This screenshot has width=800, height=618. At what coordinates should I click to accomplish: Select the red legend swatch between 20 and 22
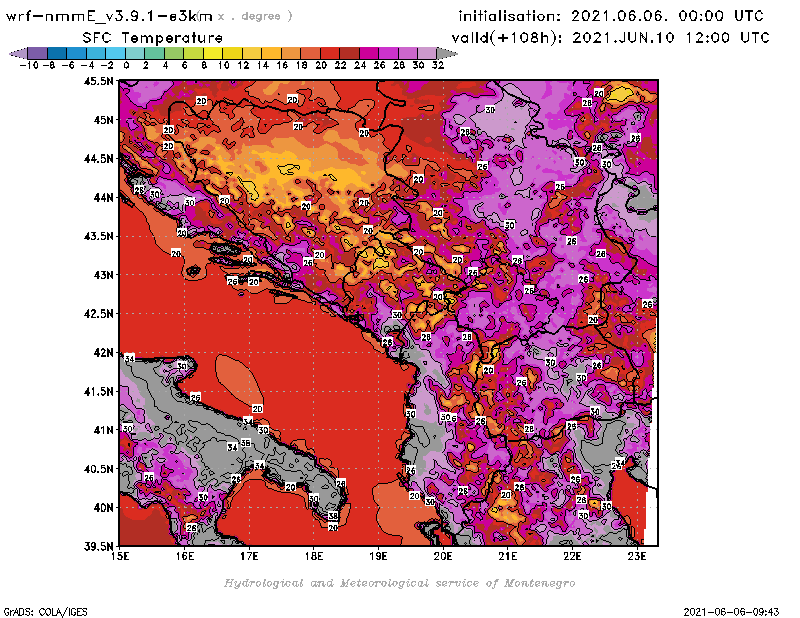[x=330, y=53]
